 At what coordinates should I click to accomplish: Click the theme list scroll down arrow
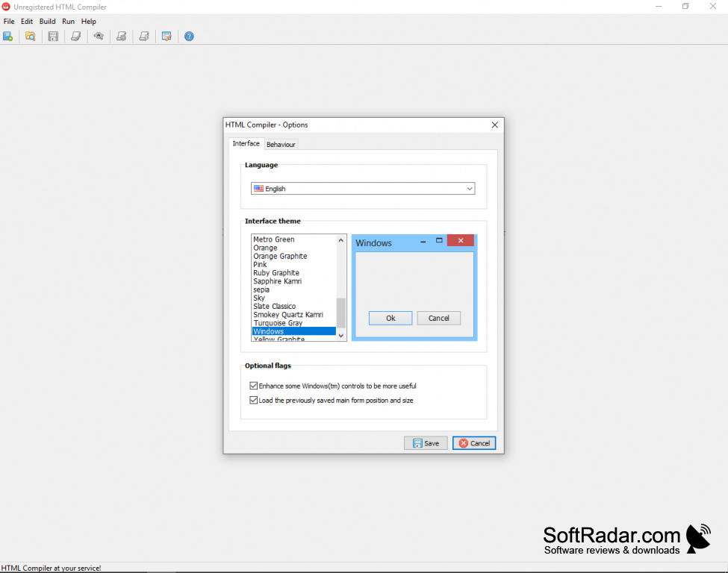pos(340,336)
